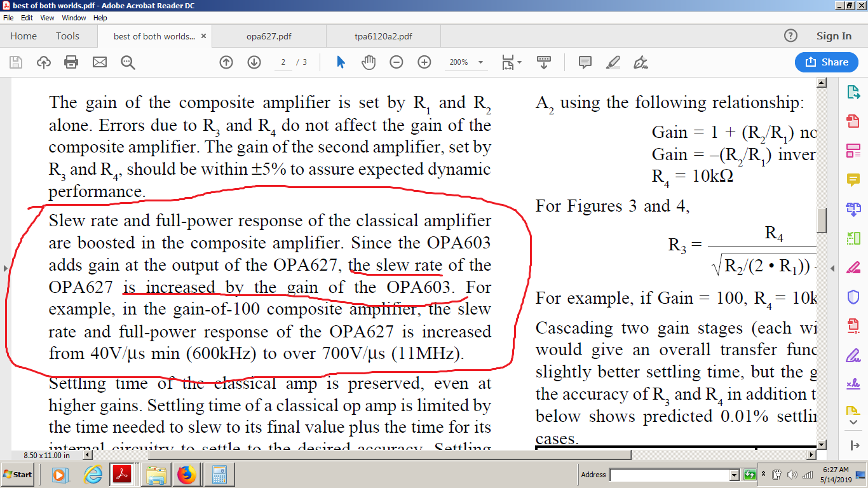Launch Internet Explorer from the taskbar
This screenshot has height=488, width=868.
click(93, 475)
